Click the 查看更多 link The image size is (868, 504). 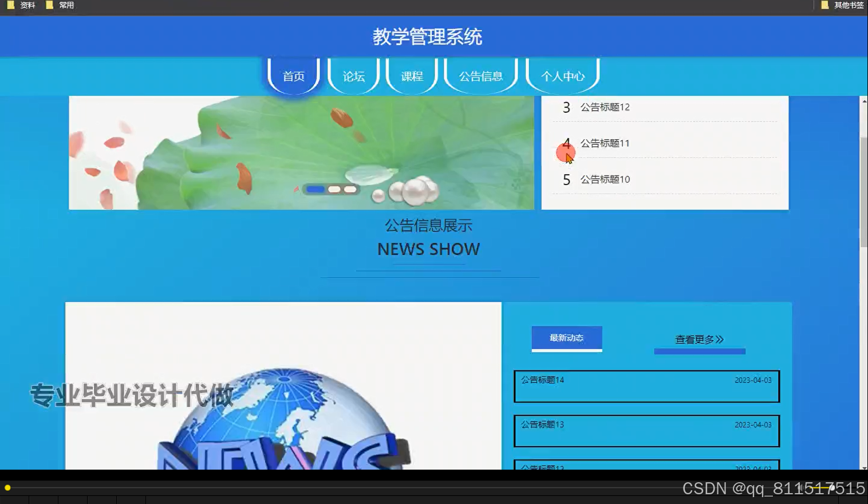(699, 339)
